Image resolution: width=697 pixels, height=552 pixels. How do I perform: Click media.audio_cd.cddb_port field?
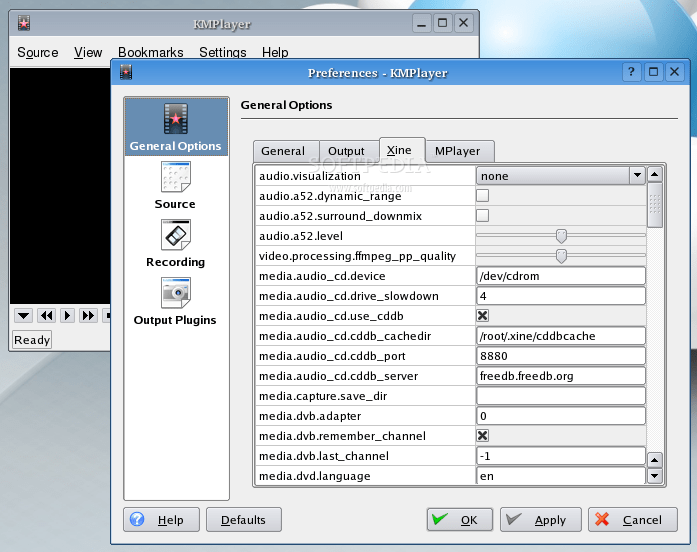561,356
